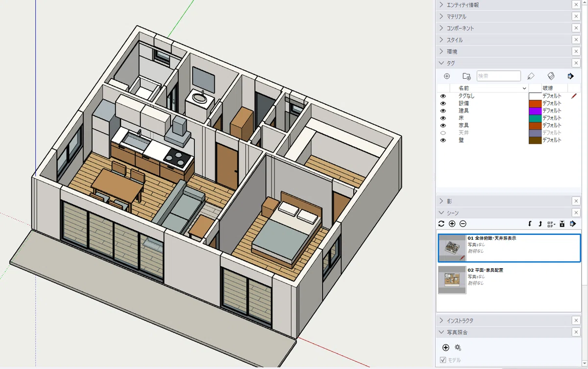This screenshot has width=588, height=369.
Task: Close the シーン panel
Action: pyautogui.click(x=576, y=212)
